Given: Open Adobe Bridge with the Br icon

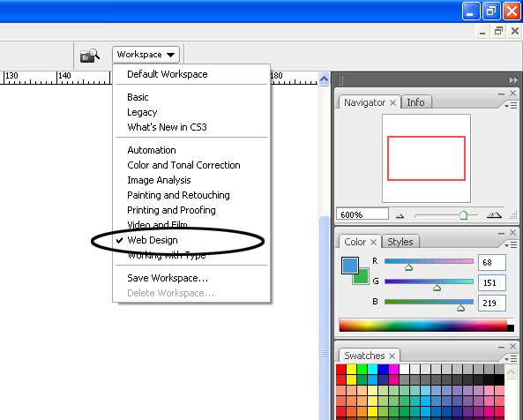Looking at the screenshot, I should pyautogui.click(x=89, y=56).
